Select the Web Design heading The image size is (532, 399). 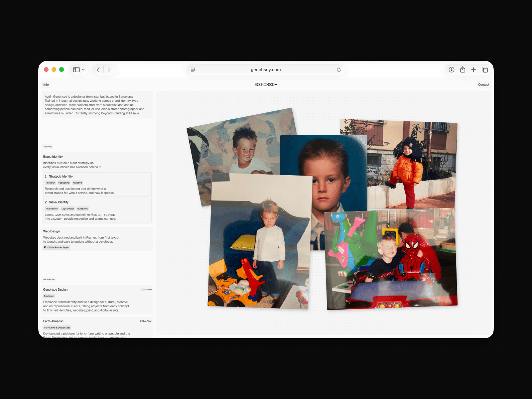(x=52, y=231)
